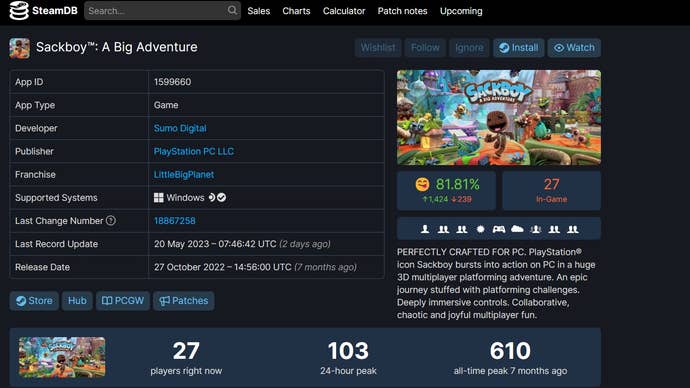
Task: Open the Sumo Digital developer link
Action: click(180, 128)
